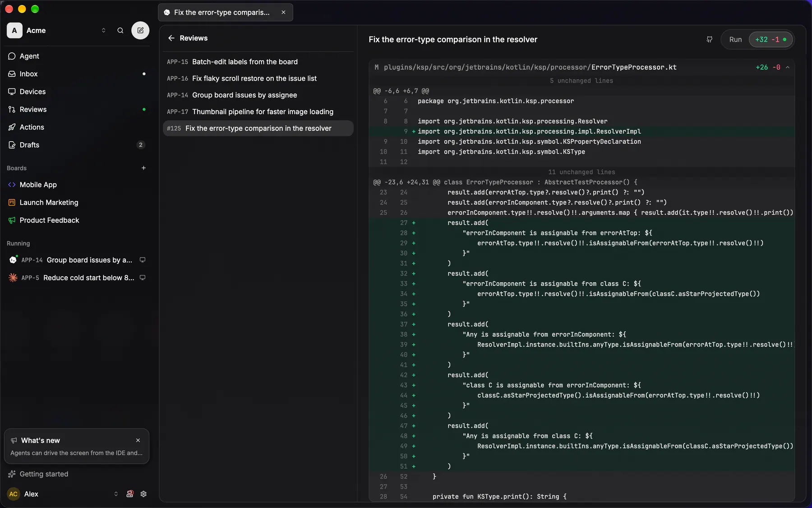Add a new board with plus icon

coord(143,168)
